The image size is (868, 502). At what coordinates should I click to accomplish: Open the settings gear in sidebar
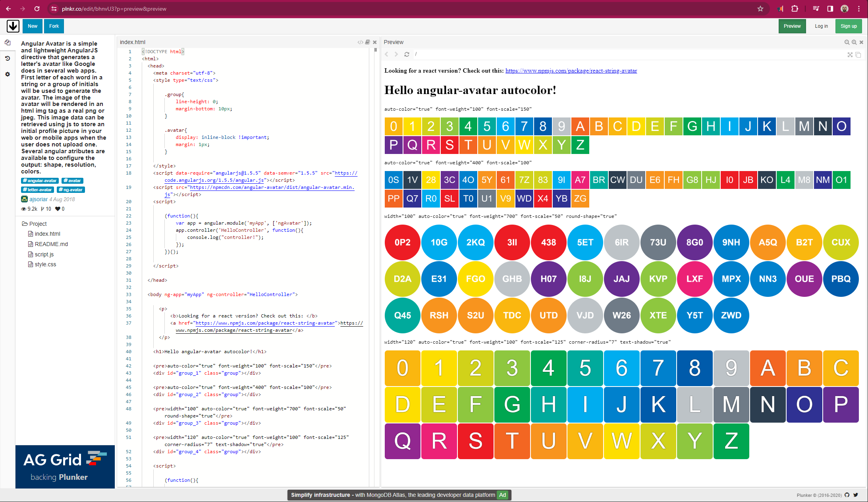click(x=8, y=74)
